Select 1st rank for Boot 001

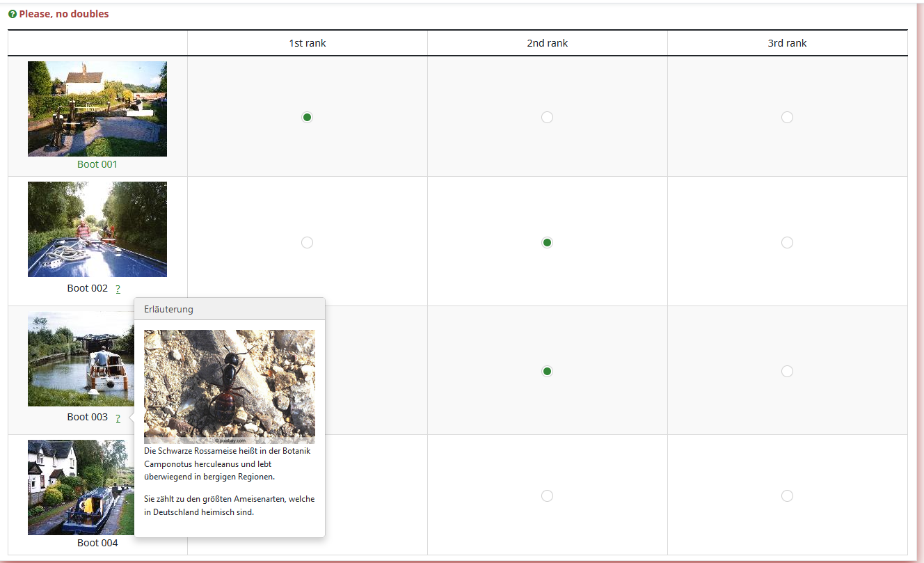coord(307,117)
